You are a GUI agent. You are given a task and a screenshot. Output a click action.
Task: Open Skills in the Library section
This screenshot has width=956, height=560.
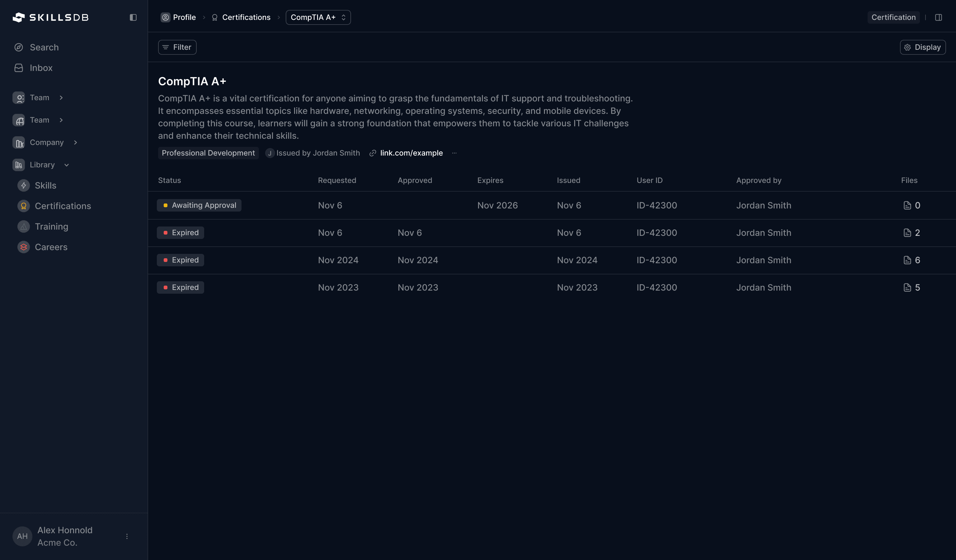[45, 185]
